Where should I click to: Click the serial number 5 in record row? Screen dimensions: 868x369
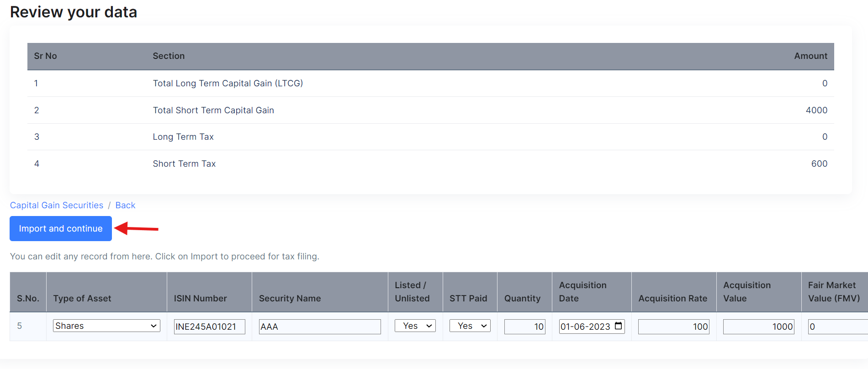pos(20,326)
